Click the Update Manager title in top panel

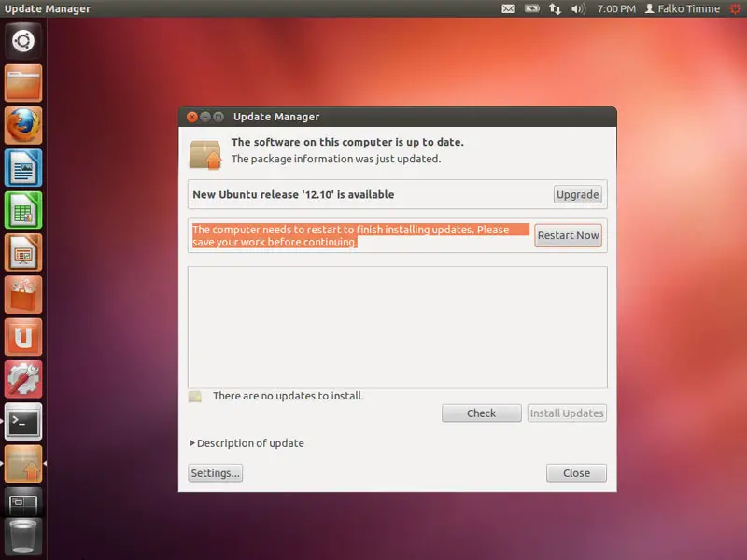[48, 8]
